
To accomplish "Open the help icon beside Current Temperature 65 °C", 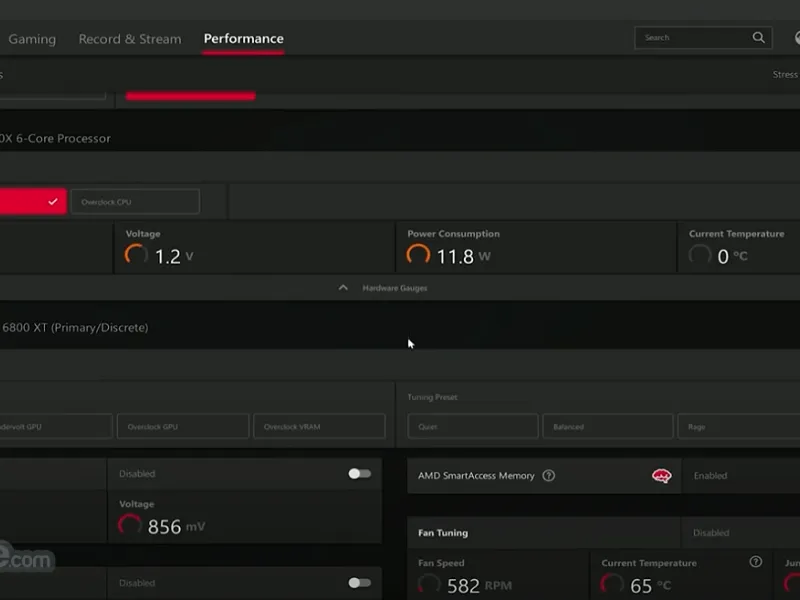I will coord(756,562).
